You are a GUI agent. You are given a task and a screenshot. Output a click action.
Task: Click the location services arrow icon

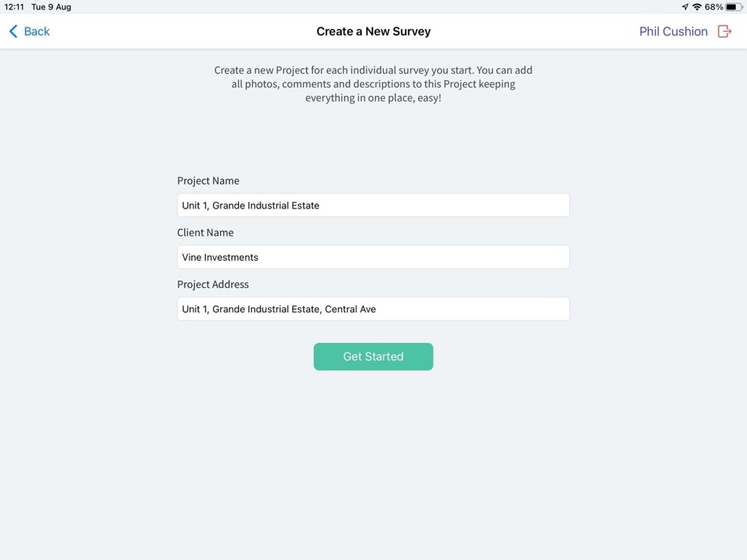point(683,6)
